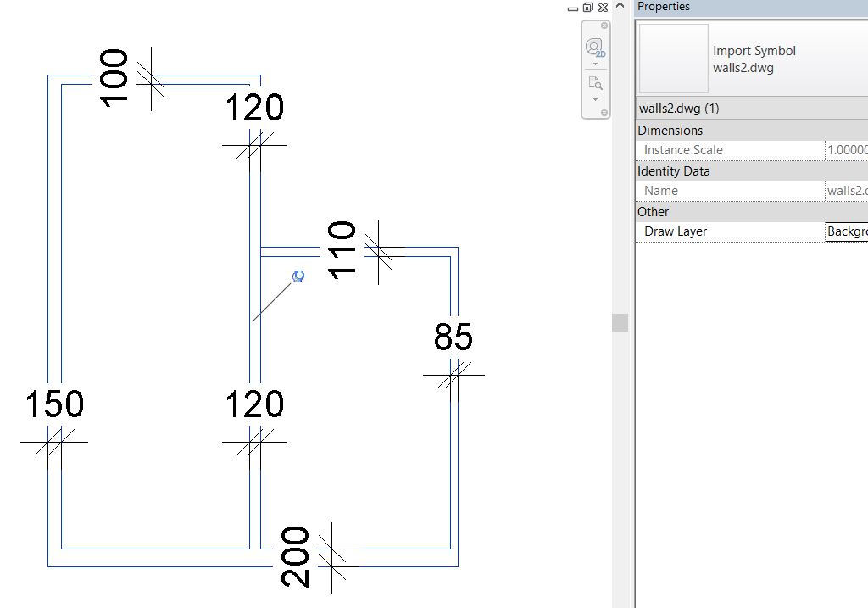
Task: Restore down the drawing view window
Action: 588,7
